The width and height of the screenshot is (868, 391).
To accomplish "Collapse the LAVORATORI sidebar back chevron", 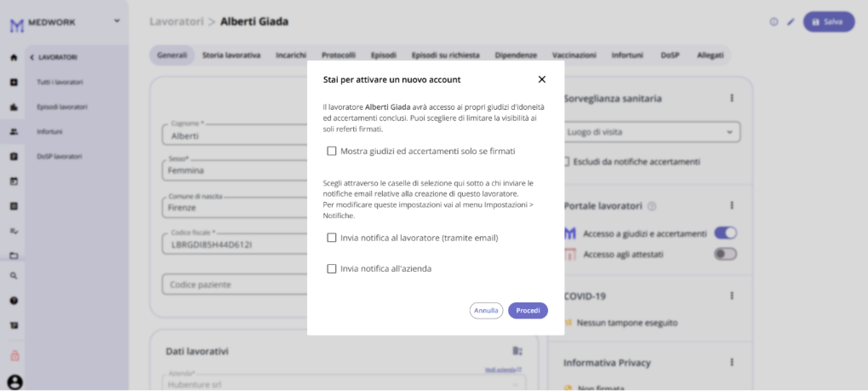I will (31, 57).
